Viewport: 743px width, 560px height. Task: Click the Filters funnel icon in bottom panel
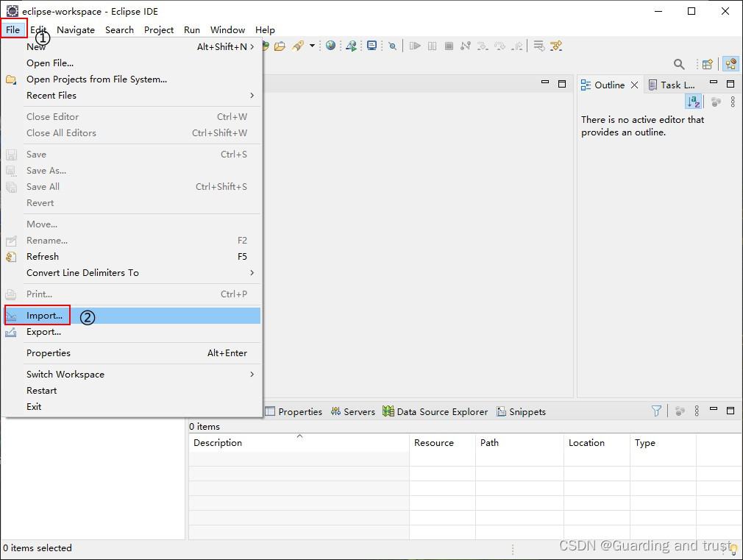click(656, 411)
